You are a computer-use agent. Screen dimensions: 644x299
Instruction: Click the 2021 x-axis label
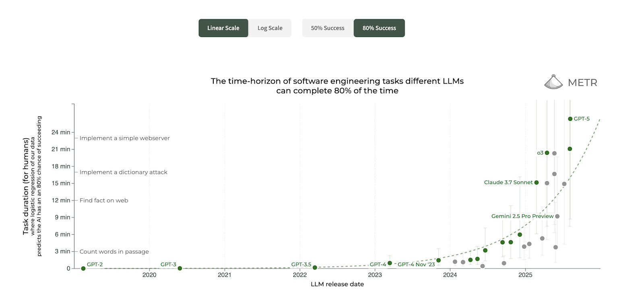(x=225, y=275)
